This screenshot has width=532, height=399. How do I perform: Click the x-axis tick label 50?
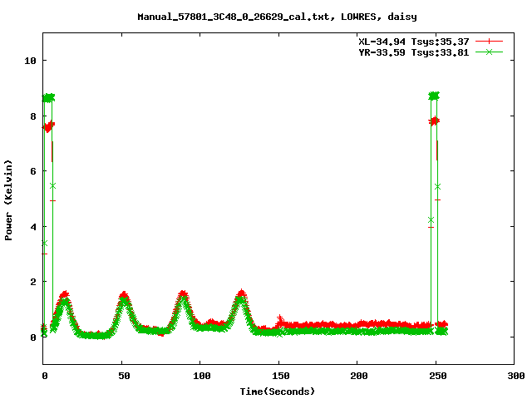(x=124, y=376)
